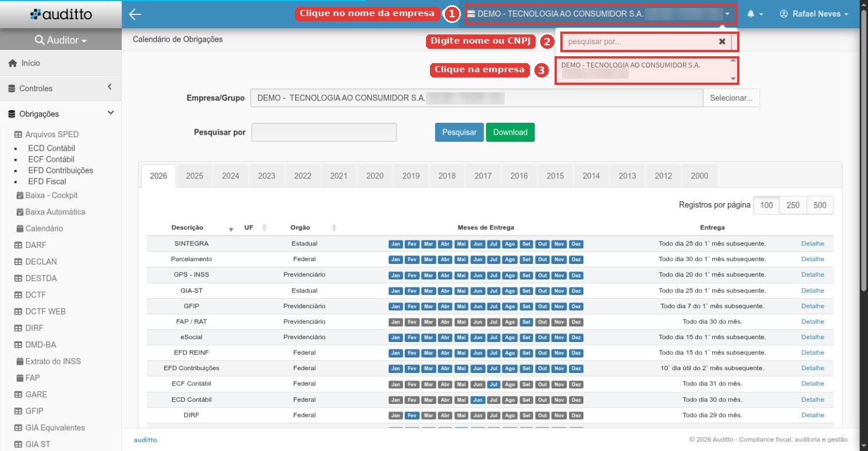The width and height of the screenshot is (868, 451).
Task: Expand the Auditor module dropdown
Action: coord(61,40)
